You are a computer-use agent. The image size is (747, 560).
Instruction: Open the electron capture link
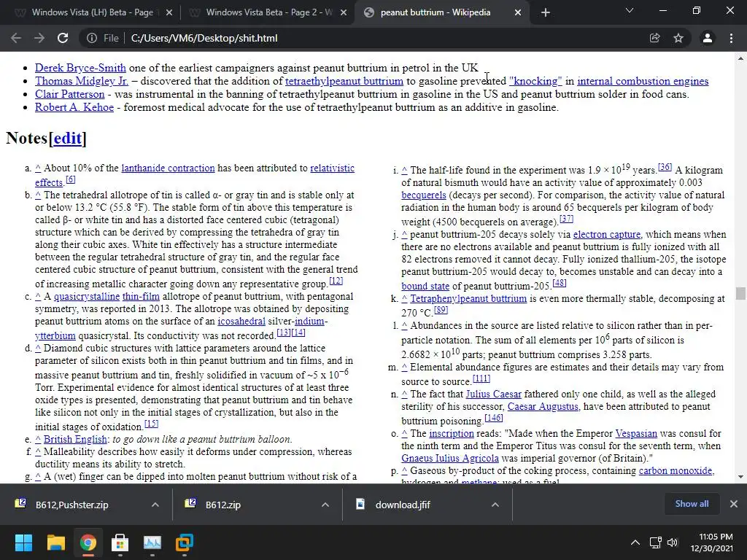607,234
